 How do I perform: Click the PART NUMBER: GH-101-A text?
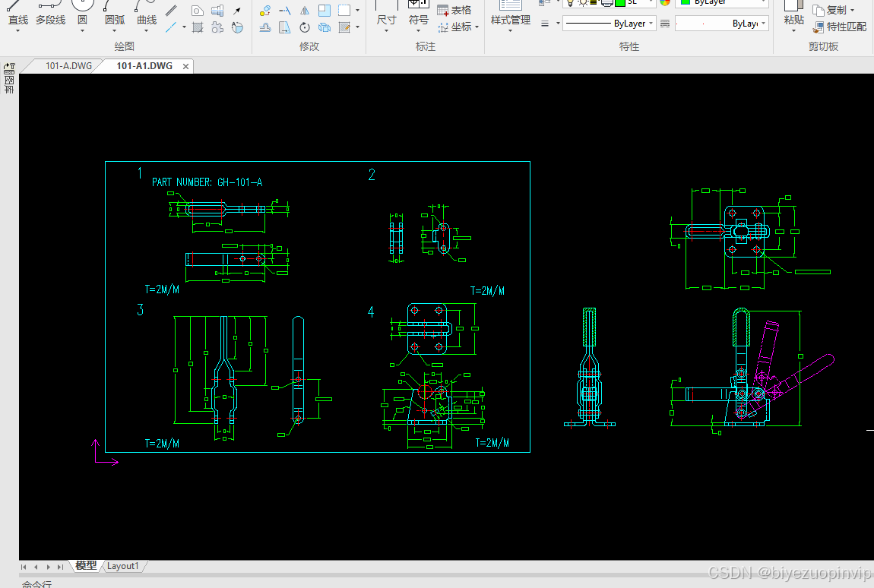207,182
